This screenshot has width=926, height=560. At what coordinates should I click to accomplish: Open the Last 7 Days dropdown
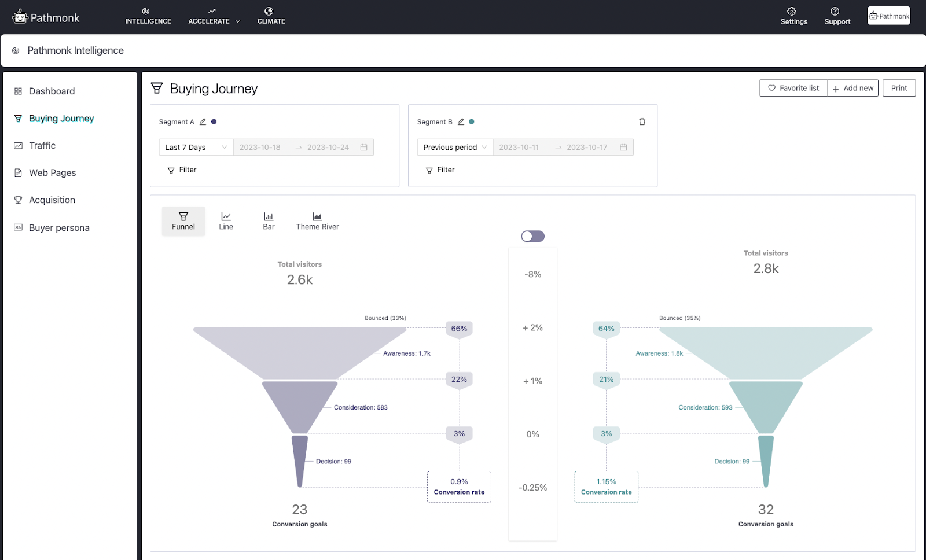195,147
